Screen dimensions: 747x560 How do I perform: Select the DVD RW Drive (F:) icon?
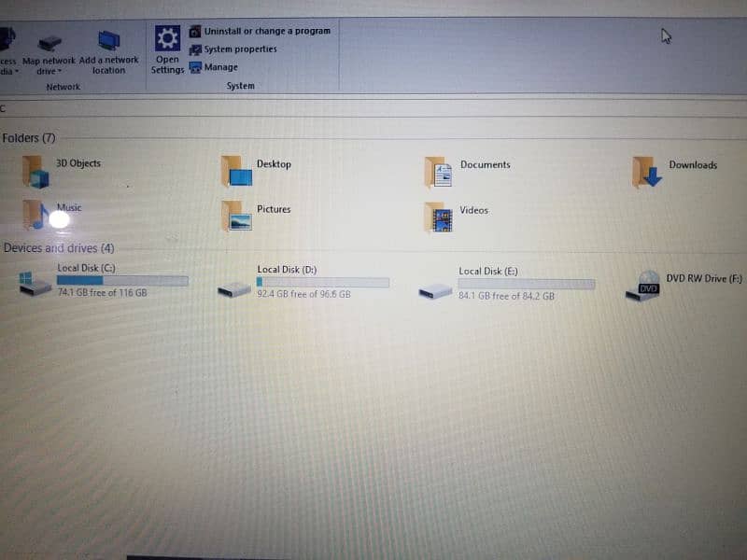pyautogui.click(x=643, y=286)
